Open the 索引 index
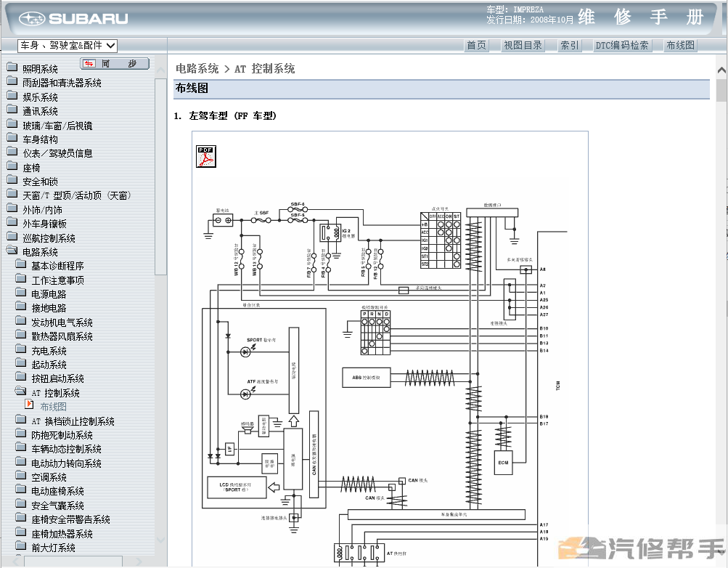 coord(570,46)
